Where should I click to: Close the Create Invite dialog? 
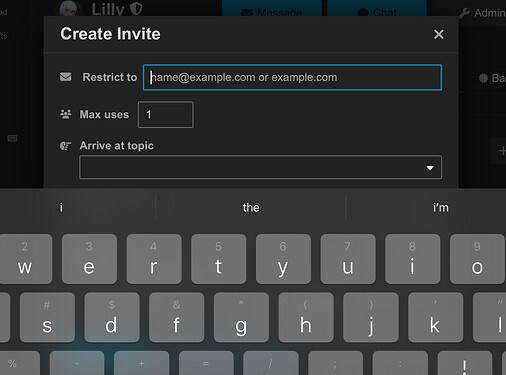coord(439,34)
